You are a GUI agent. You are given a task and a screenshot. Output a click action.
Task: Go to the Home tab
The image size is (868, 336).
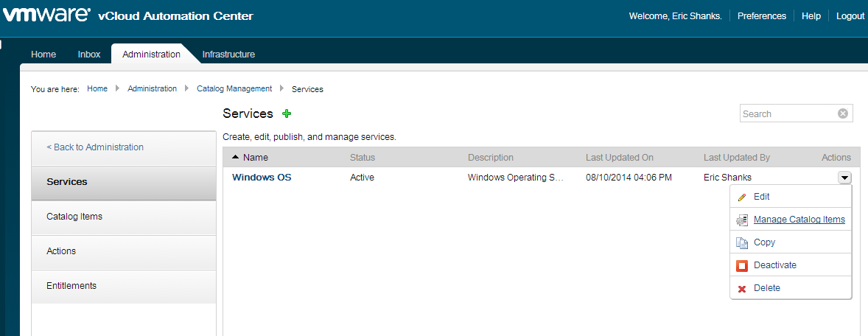point(43,54)
